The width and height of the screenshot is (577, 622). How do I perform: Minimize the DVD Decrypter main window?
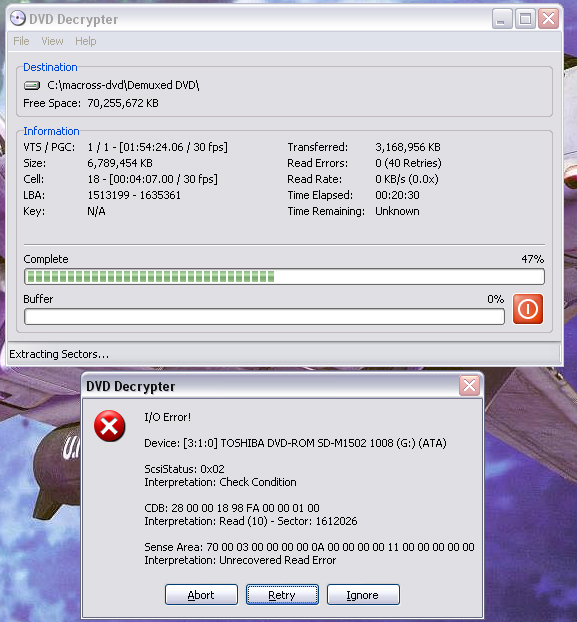point(502,19)
